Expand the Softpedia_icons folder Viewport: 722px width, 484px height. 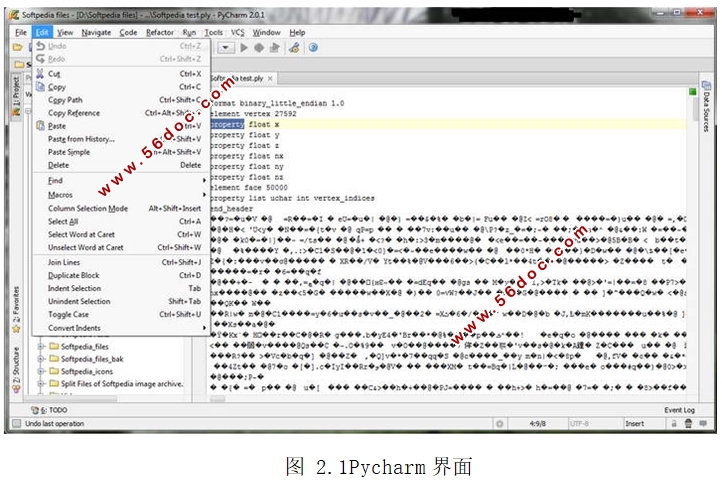click(41, 371)
